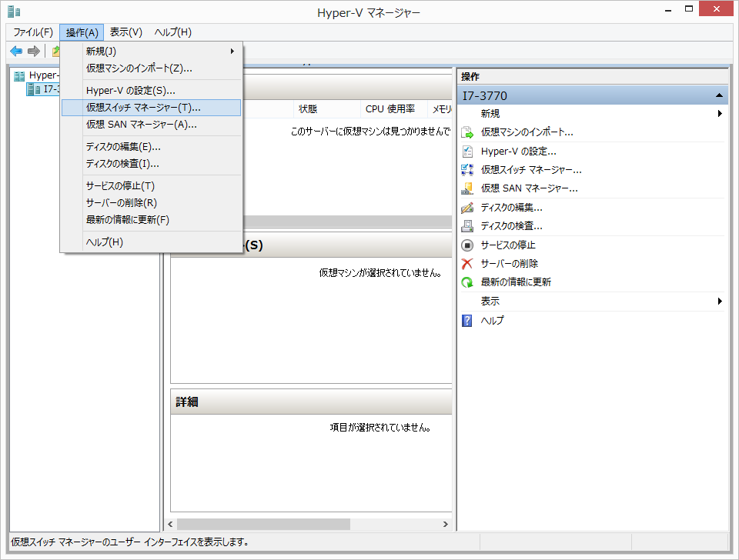Click the green refresh 最新の情報に更新 icon
The width and height of the screenshot is (739, 560).
tap(467, 282)
